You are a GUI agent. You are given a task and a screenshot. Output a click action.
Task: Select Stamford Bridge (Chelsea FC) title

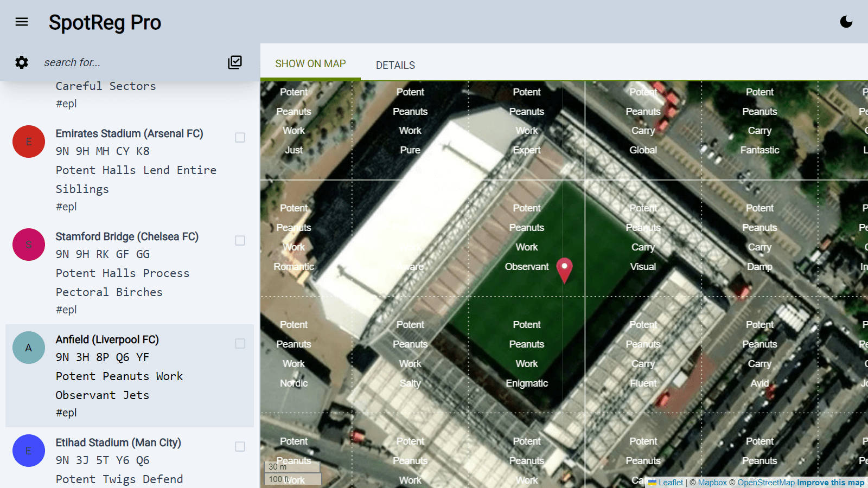point(127,236)
